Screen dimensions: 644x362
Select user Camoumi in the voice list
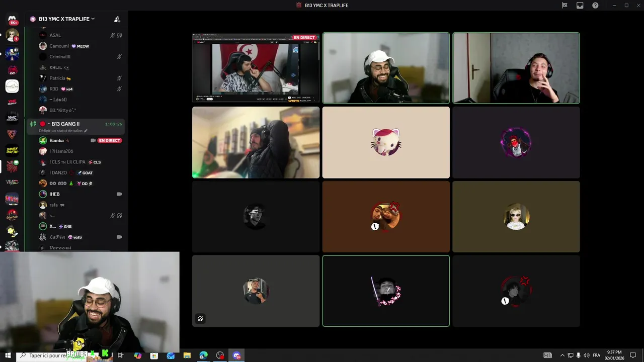59,46
